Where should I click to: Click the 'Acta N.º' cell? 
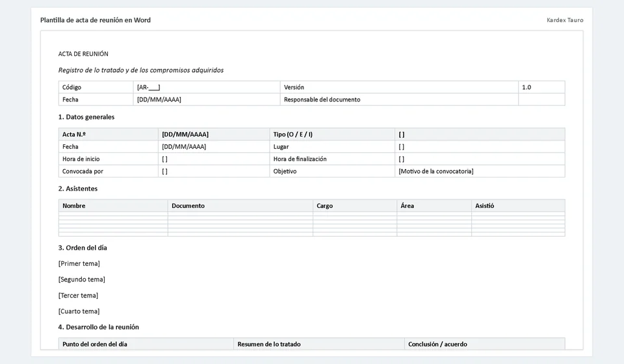[109, 134]
